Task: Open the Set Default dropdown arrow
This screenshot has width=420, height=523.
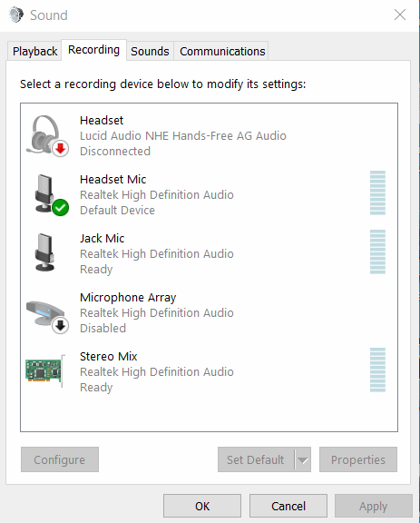Action: click(303, 460)
